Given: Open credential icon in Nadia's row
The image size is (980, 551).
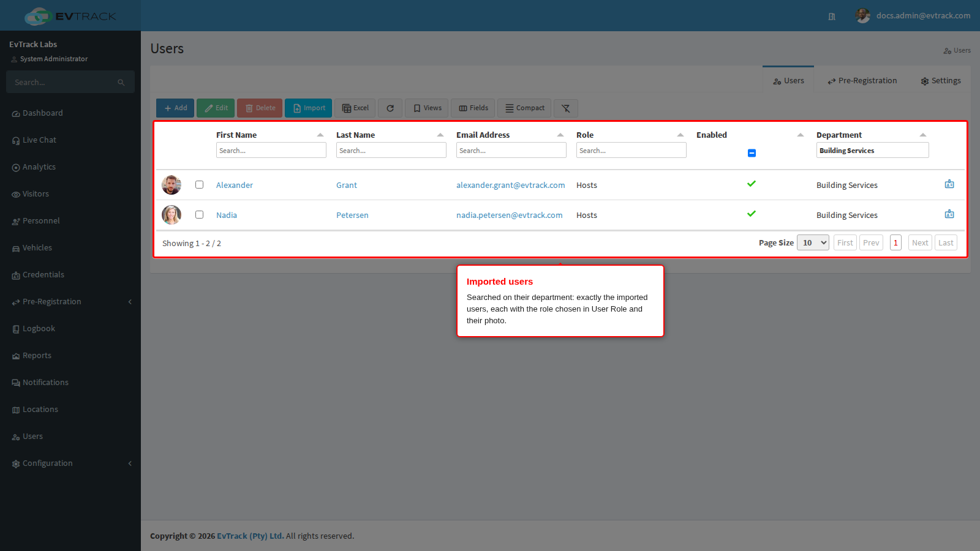Looking at the screenshot, I should 949,214.
